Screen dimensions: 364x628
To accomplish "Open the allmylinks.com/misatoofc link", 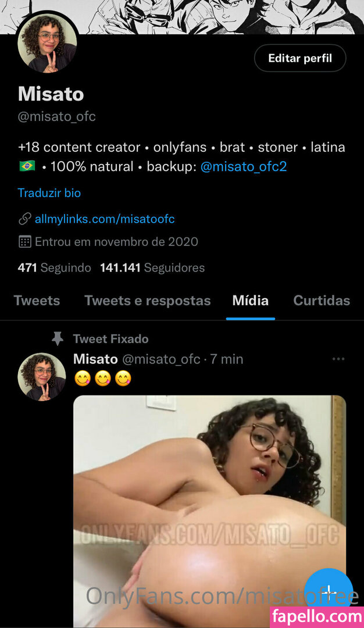I will point(105,219).
